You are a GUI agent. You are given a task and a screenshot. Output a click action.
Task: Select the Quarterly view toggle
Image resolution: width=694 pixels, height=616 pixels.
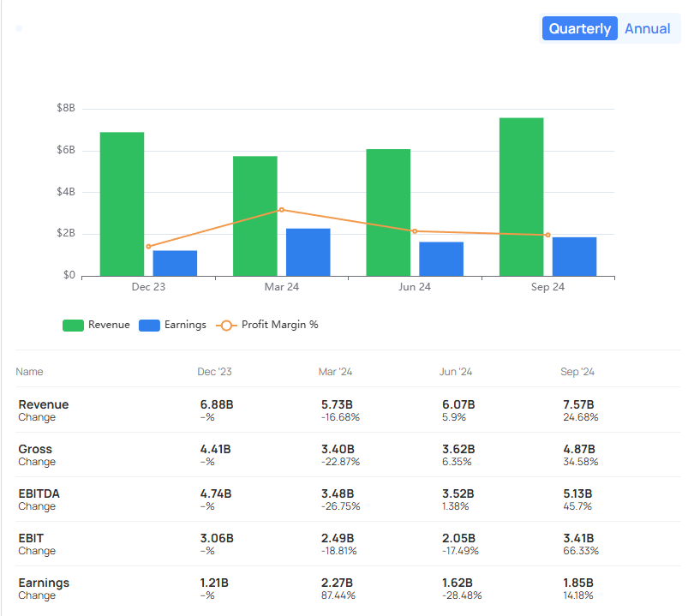[579, 29]
